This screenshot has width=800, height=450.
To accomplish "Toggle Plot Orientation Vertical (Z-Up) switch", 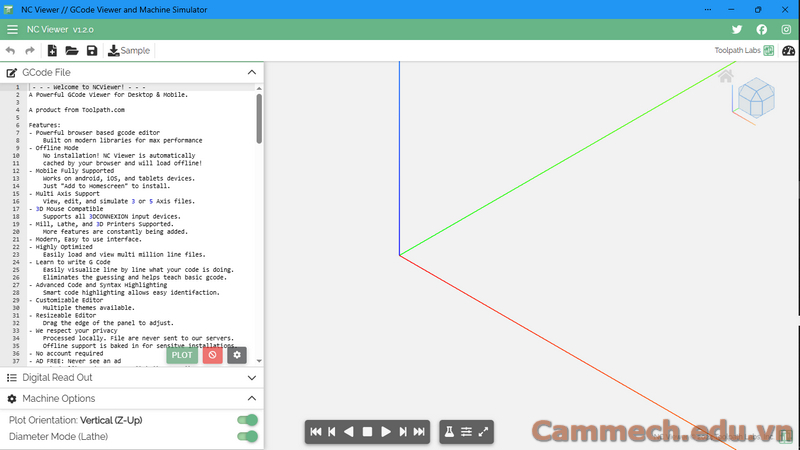I will (x=247, y=420).
